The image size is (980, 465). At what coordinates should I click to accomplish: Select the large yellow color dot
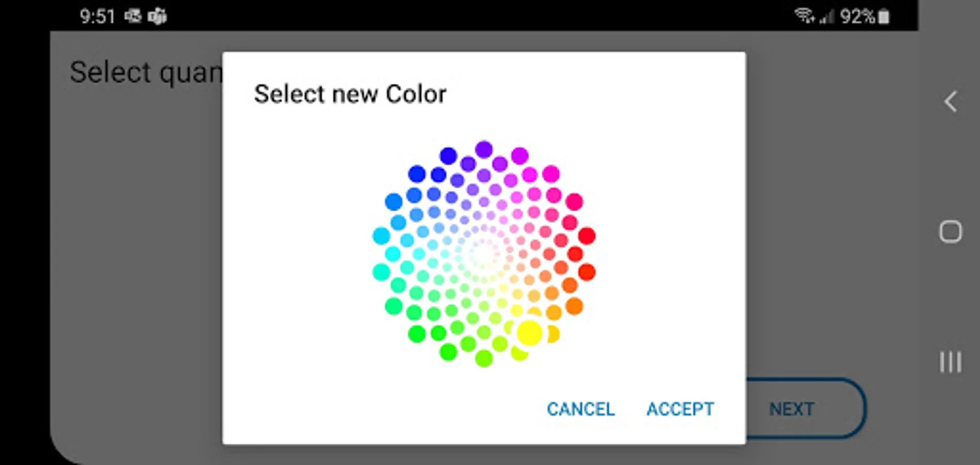click(x=529, y=333)
